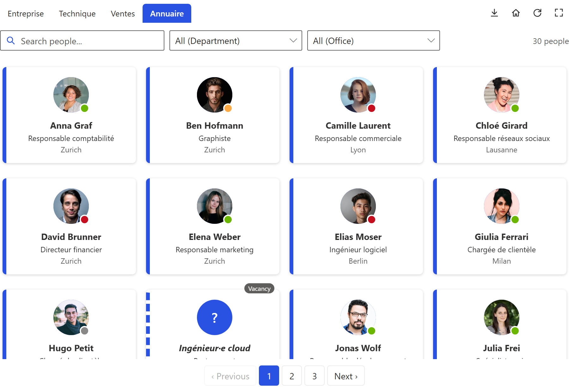Click David Brunner's profile photo
The height and width of the screenshot is (392, 569).
click(71, 206)
